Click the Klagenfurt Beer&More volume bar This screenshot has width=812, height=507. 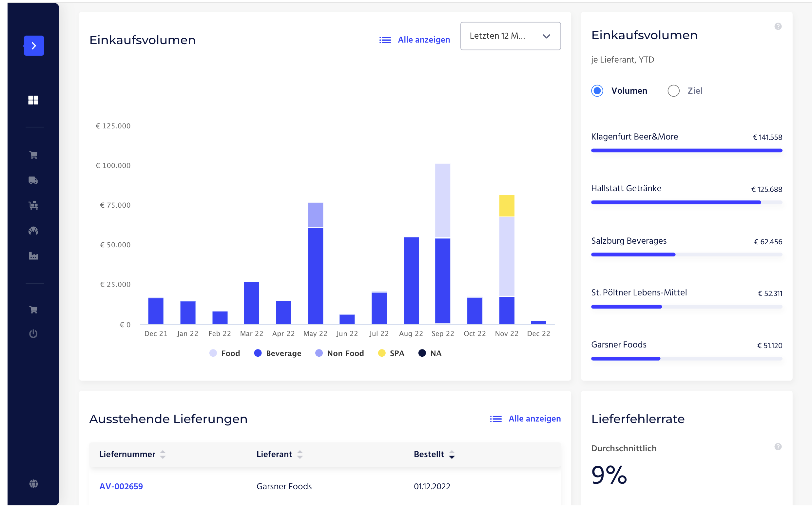[686, 151]
